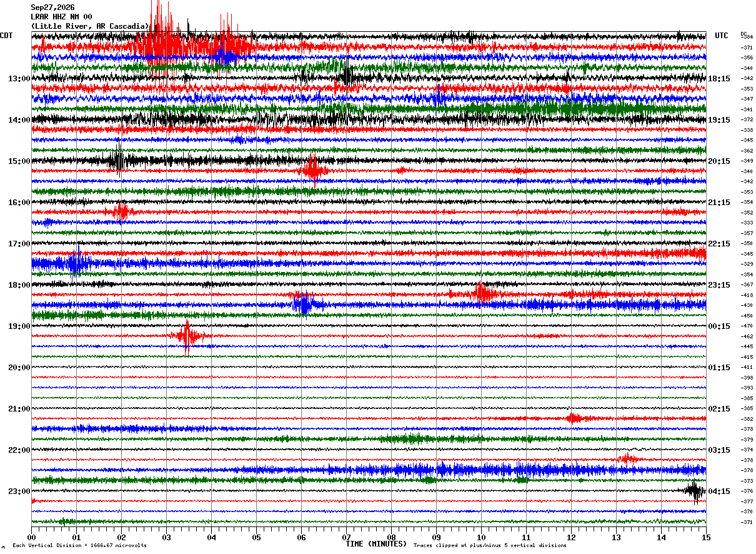Click the large red seismic burst near minute 3

(164, 43)
